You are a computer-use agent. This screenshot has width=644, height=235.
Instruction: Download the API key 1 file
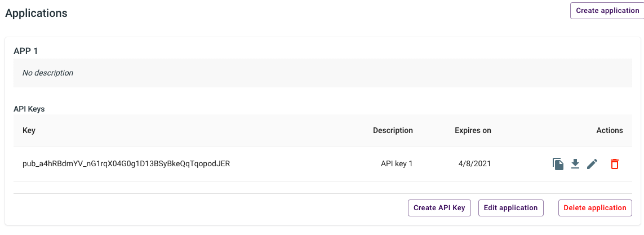575,164
